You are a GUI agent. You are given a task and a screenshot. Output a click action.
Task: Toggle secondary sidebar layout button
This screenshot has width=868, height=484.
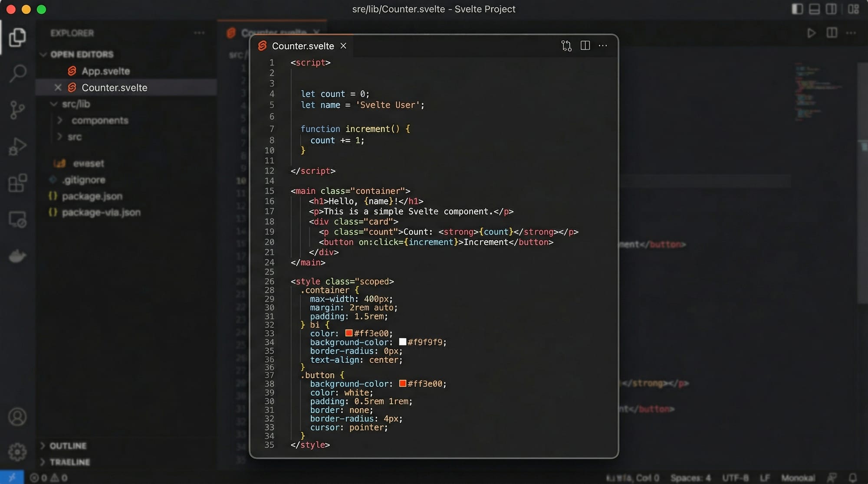pos(831,9)
